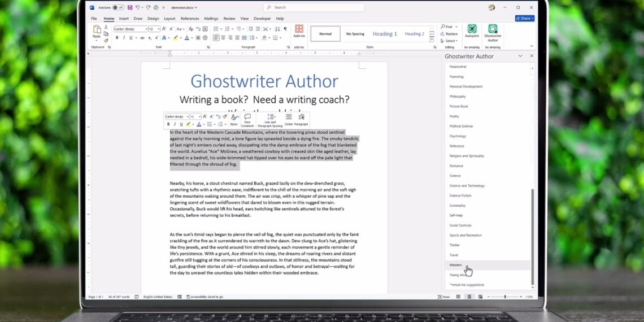Image resolution: width=644 pixels, height=322 pixels.
Task: Choose the Science Fiction genre in panel
Action: coord(460,195)
